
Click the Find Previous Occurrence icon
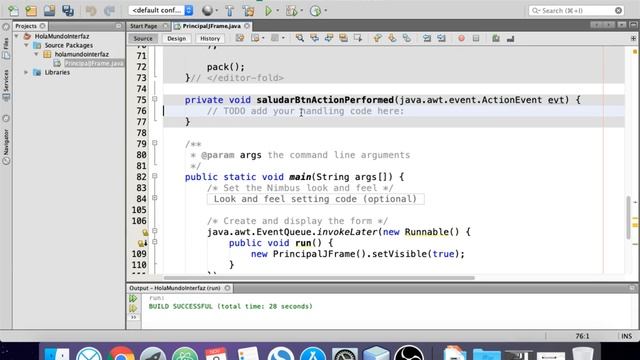click(314, 38)
